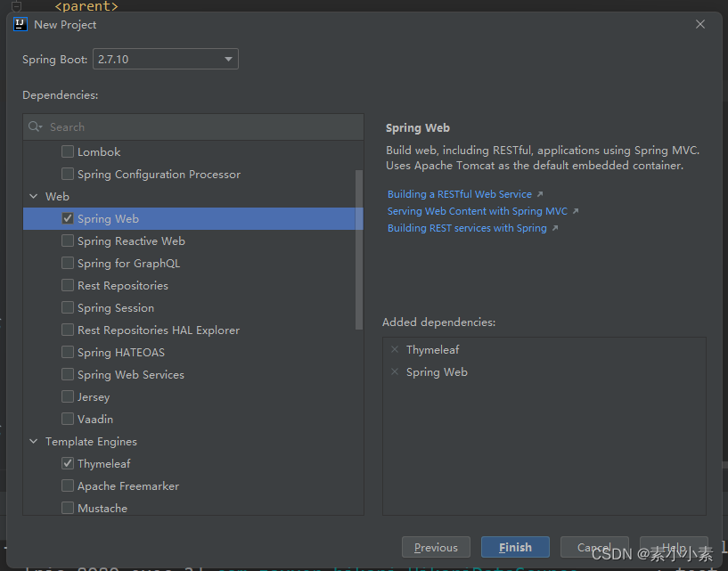Click the search magnifier icon
Screen dimensions: 728x571
pos(35,126)
